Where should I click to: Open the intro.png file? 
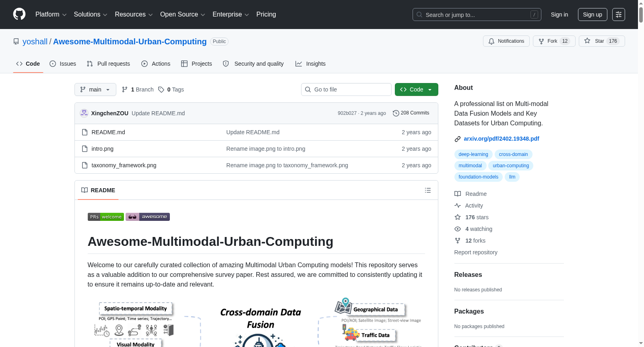point(103,149)
